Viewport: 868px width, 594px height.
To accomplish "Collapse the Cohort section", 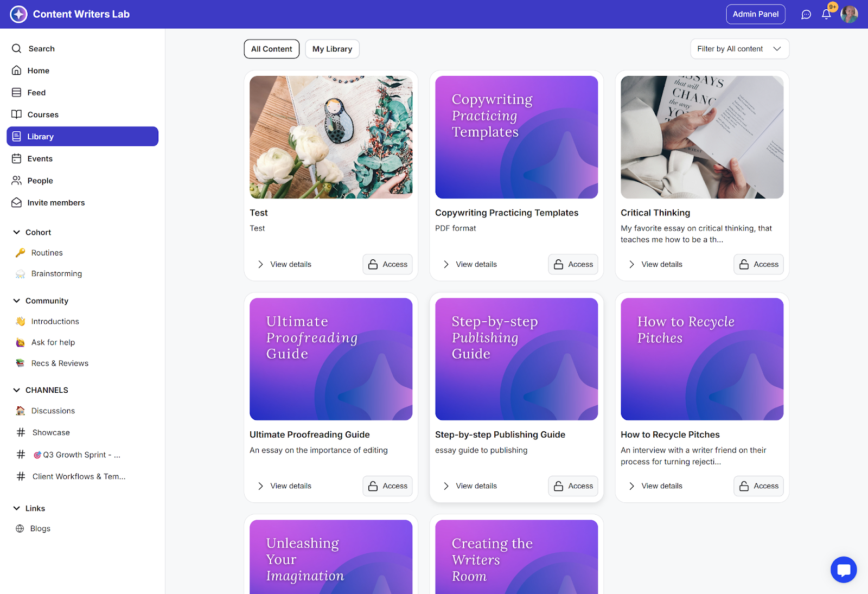I will (x=17, y=232).
